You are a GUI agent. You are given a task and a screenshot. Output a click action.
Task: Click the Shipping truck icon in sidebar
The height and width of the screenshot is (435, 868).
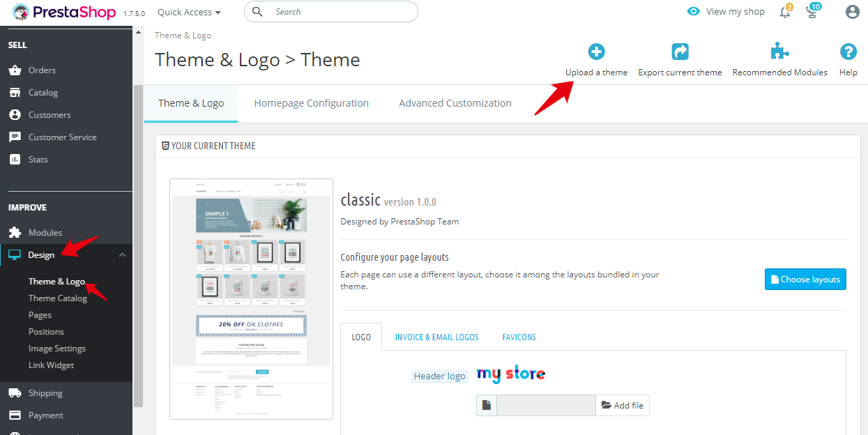(x=15, y=393)
